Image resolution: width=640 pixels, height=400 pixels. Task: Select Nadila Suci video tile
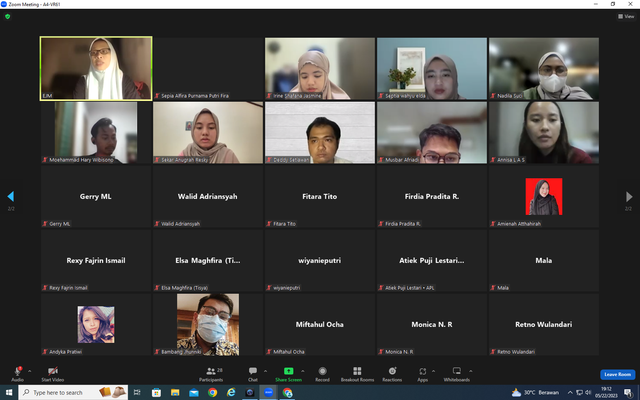pos(544,68)
